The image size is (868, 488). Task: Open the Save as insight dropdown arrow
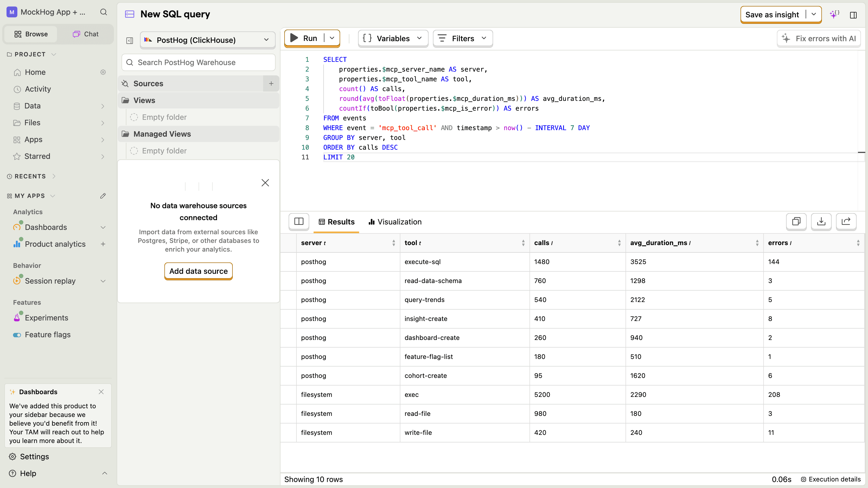pos(814,14)
